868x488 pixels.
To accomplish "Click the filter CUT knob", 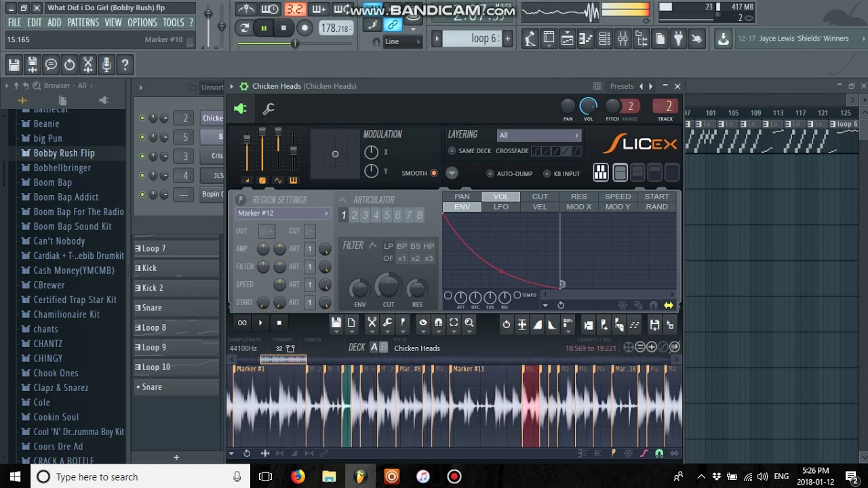I will (x=388, y=287).
